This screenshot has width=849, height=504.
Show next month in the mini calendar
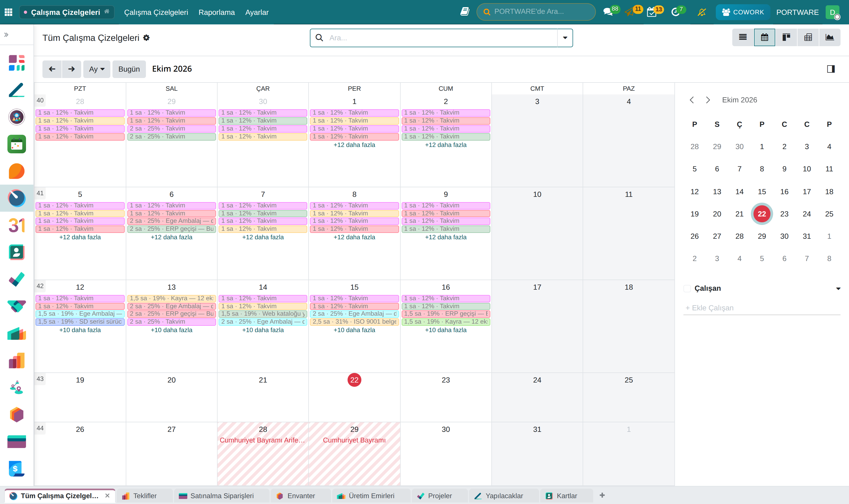point(708,100)
